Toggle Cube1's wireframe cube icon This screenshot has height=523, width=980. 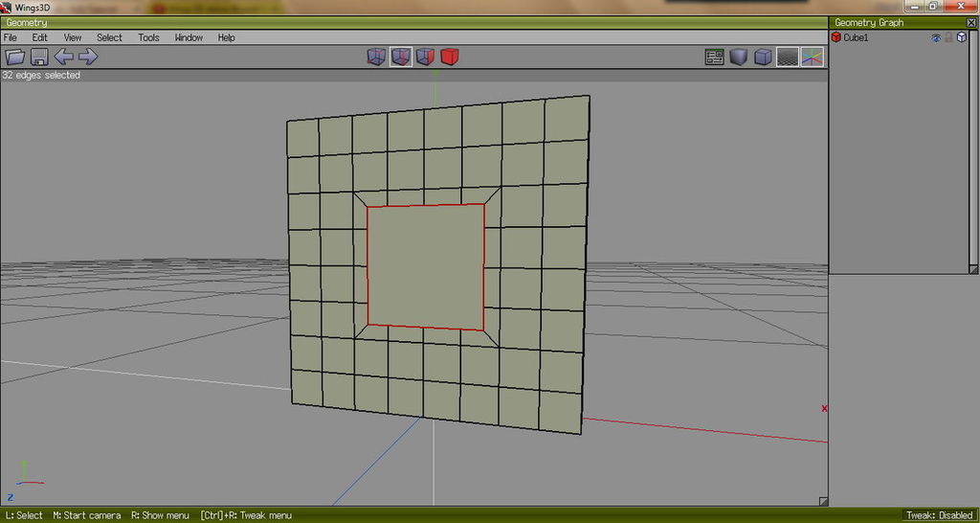click(x=962, y=38)
